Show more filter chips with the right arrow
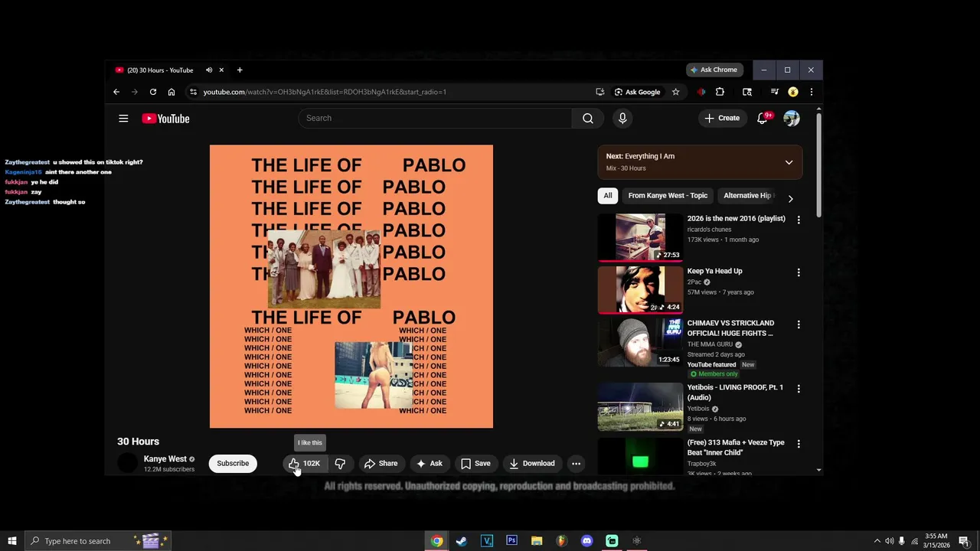 tap(790, 198)
